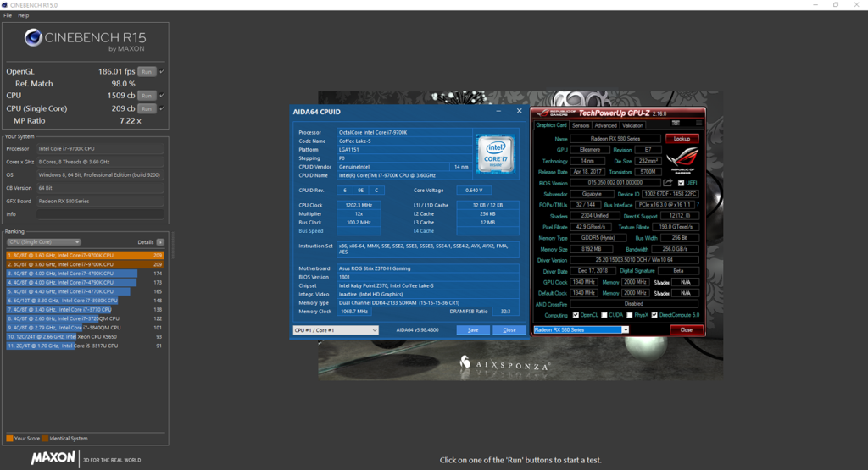Select ranking row Xeon CPU X5650

pos(85,336)
